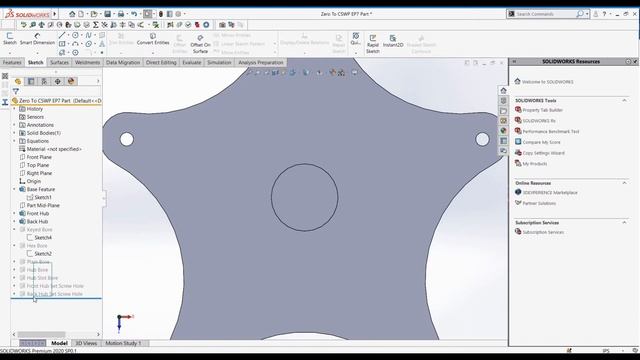Select the Smart Dimension tool
The image size is (640, 360).
(37, 39)
